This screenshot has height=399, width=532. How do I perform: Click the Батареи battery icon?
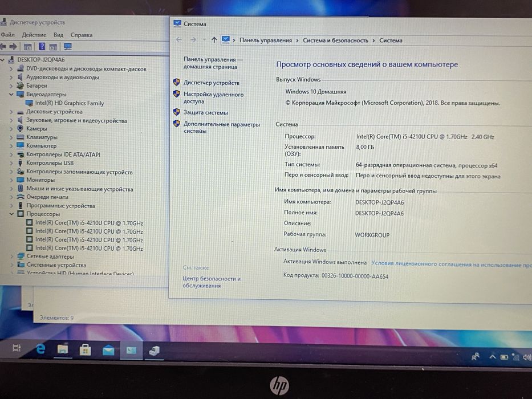(x=21, y=85)
